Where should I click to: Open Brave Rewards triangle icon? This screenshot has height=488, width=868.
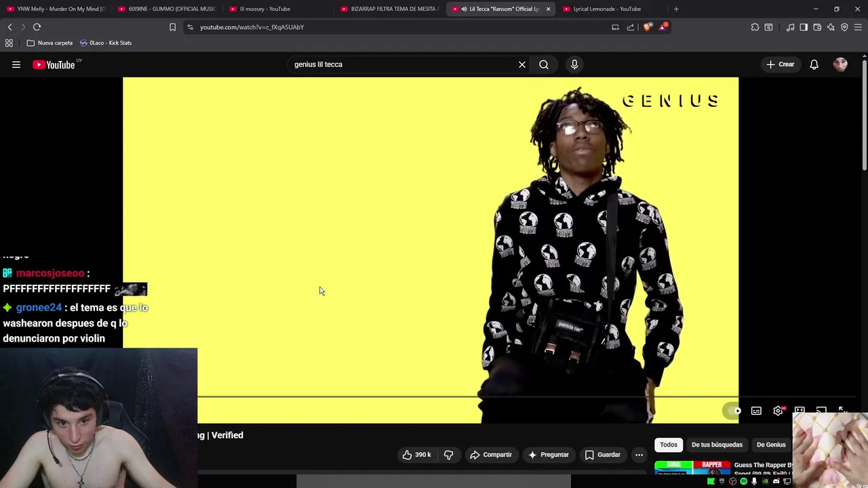(x=663, y=27)
